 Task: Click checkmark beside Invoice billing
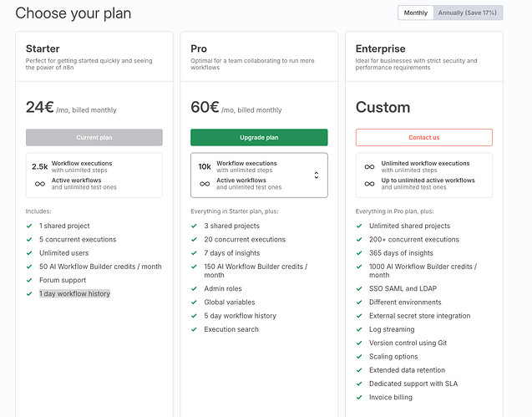point(360,397)
